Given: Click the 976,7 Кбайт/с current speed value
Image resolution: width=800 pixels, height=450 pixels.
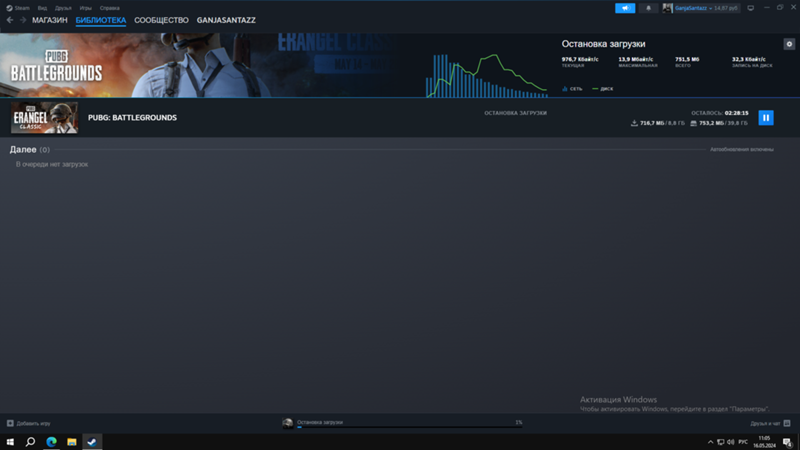Looking at the screenshot, I should click(x=580, y=59).
